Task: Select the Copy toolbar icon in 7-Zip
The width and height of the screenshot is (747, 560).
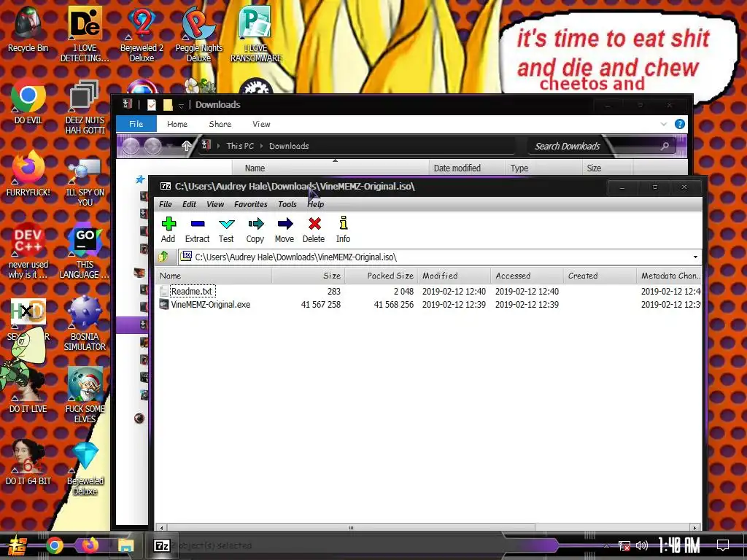Action: pos(255,230)
